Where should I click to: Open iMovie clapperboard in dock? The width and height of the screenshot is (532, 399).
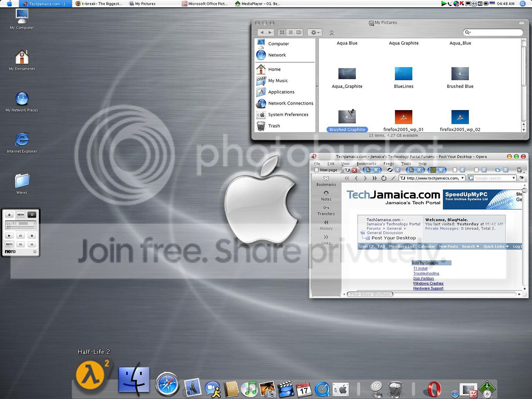tap(286, 389)
